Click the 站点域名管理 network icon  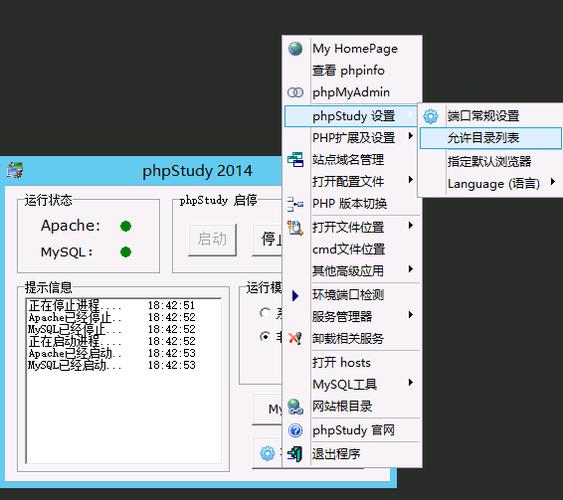click(295, 160)
